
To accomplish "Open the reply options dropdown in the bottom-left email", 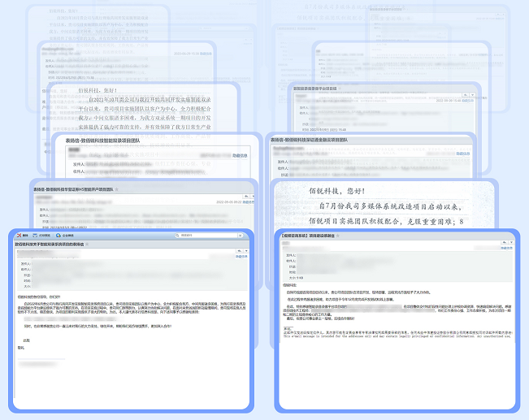I will click(246, 251).
